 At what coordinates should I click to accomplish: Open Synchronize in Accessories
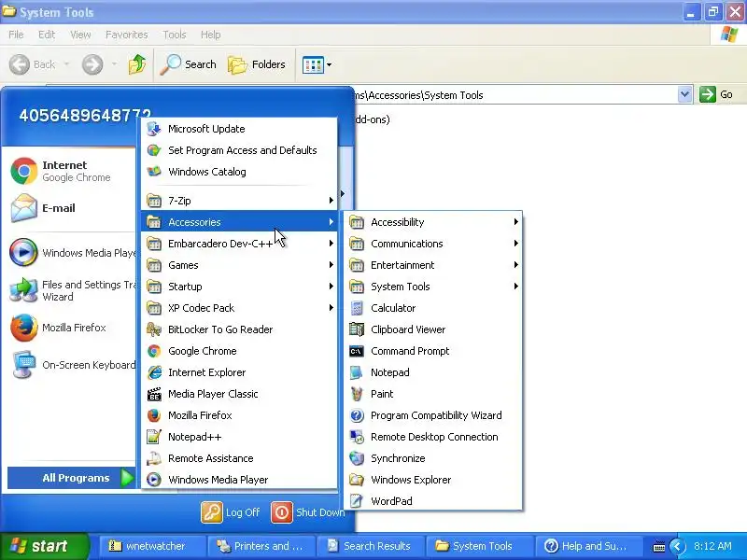coord(433,458)
